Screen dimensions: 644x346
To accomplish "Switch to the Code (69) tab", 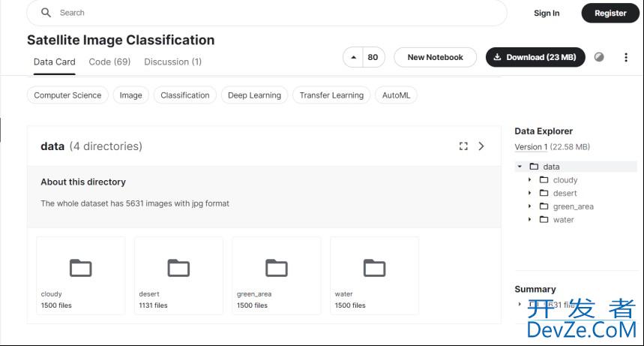I will click(109, 62).
